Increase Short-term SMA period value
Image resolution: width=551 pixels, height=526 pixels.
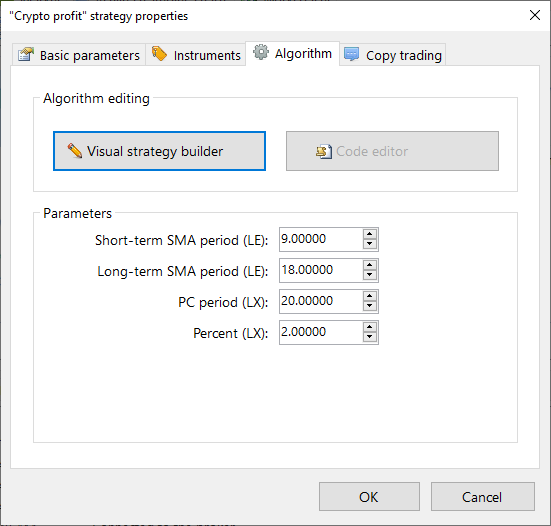tap(370, 234)
